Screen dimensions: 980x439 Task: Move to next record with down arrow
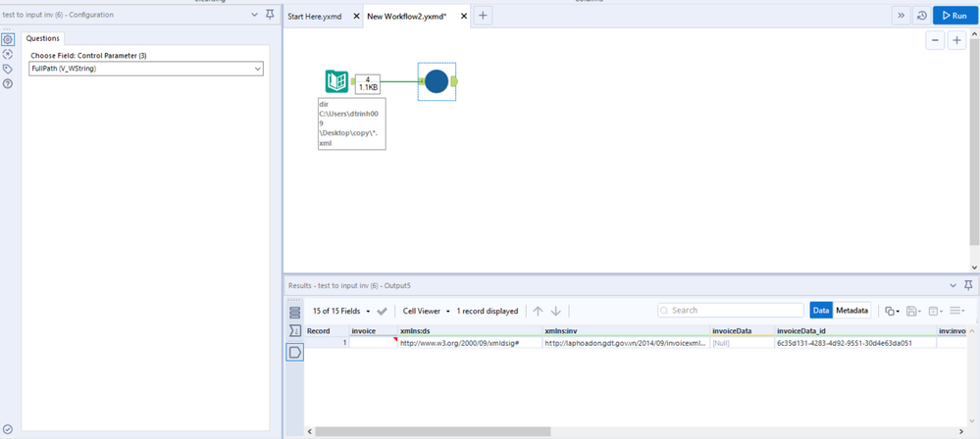[x=555, y=311]
